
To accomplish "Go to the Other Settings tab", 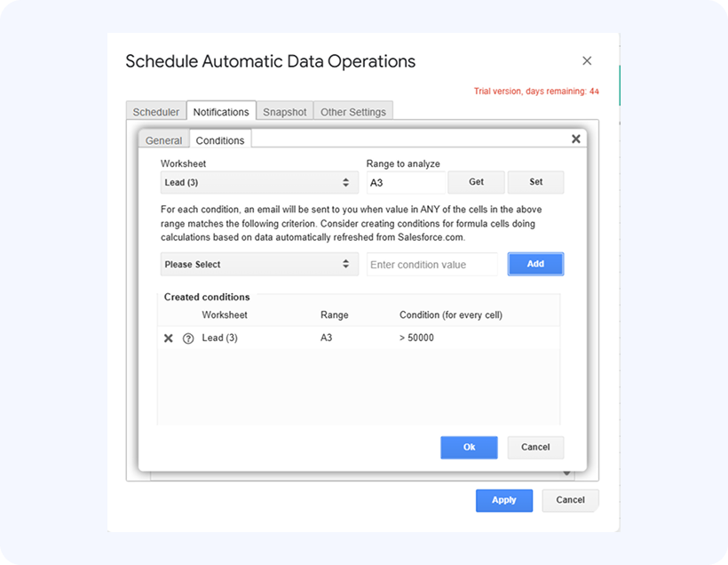I will [352, 112].
